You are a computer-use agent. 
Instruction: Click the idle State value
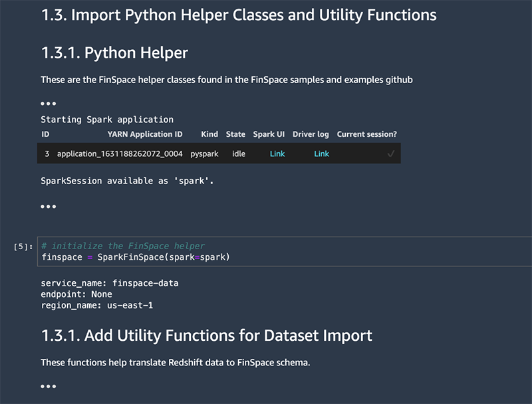[x=239, y=153]
